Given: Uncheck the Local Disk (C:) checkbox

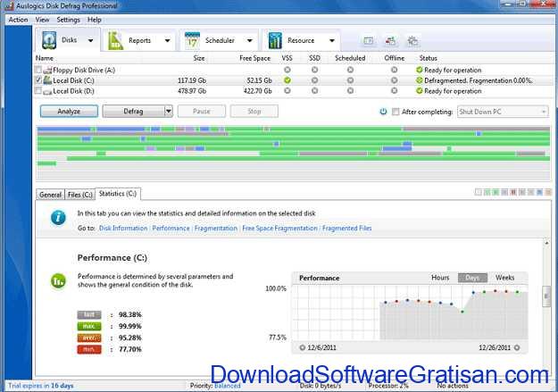Looking at the screenshot, I should click(38, 80).
